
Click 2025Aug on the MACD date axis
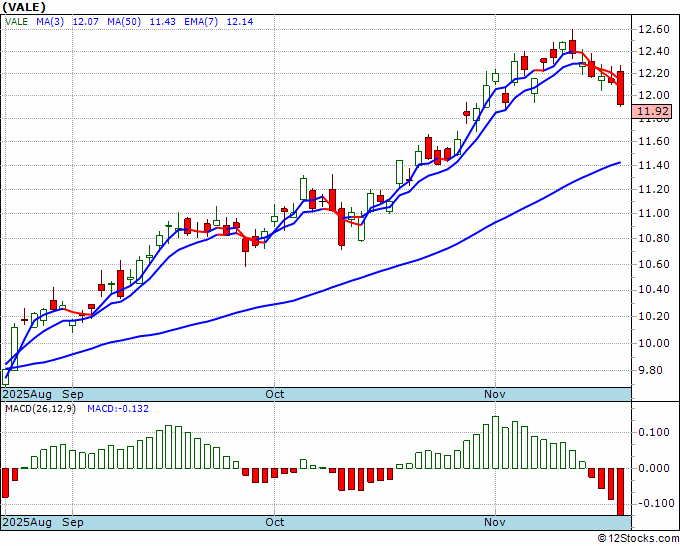27,522
